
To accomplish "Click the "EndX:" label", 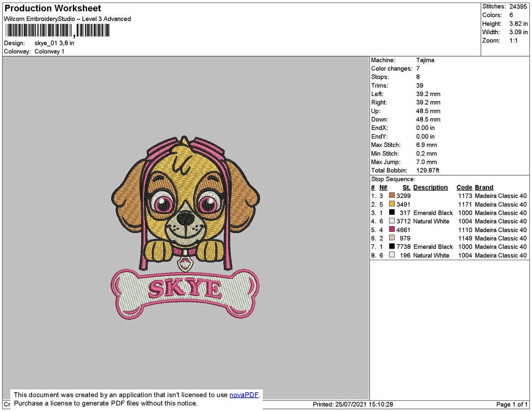I will pos(379,128).
